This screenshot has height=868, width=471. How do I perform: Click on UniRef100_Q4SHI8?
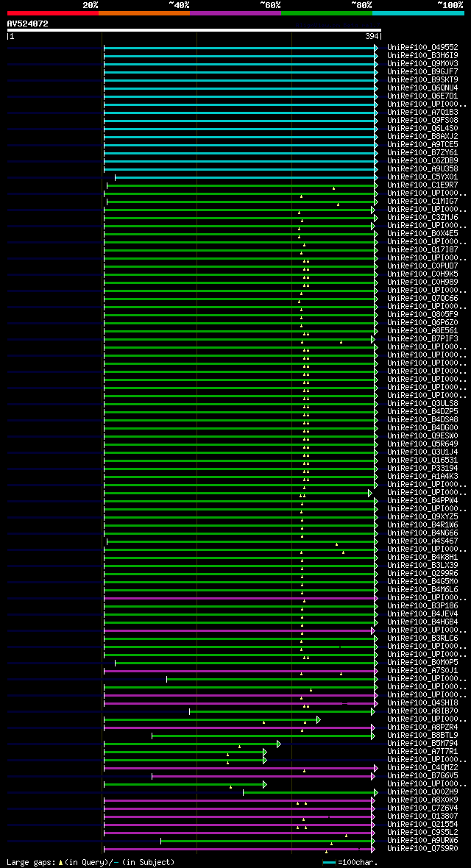pyautogui.click(x=422, y=702)
